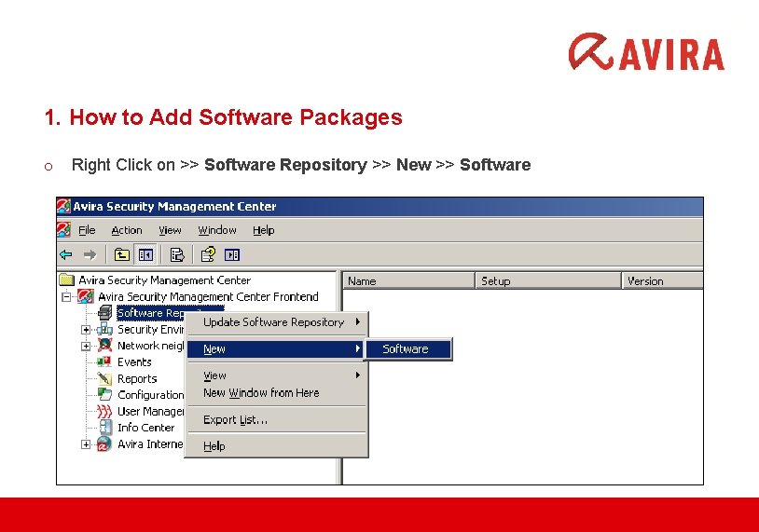Click the Setup column header
The height and width of the screenshot is (532, 759).
point(548,281)
